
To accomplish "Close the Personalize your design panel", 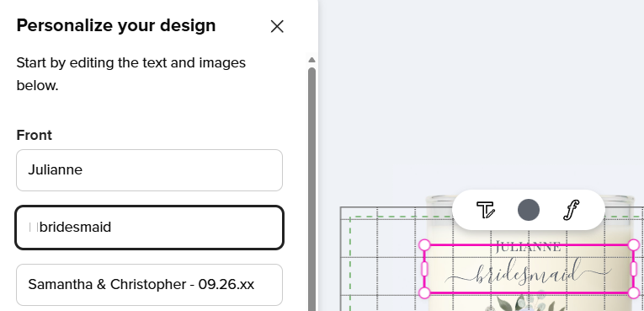I will click(x=277, y=26).
